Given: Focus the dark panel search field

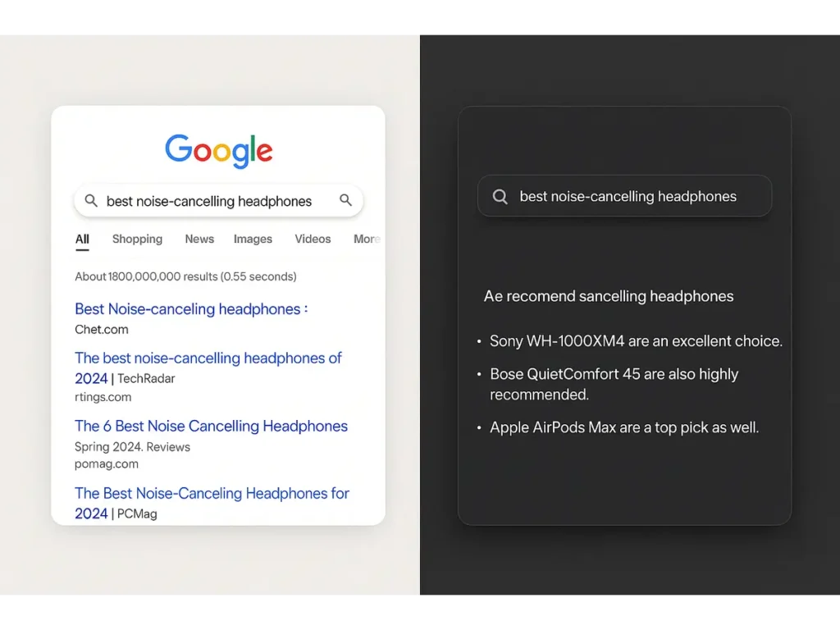Looking at the screenshot, I should [x=624, y=196].
